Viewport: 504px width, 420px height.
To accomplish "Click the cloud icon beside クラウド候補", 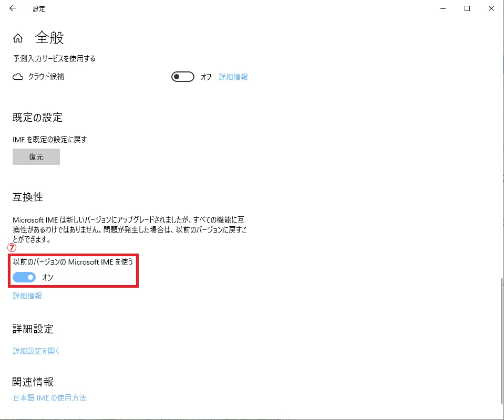I will pos(18,77).
